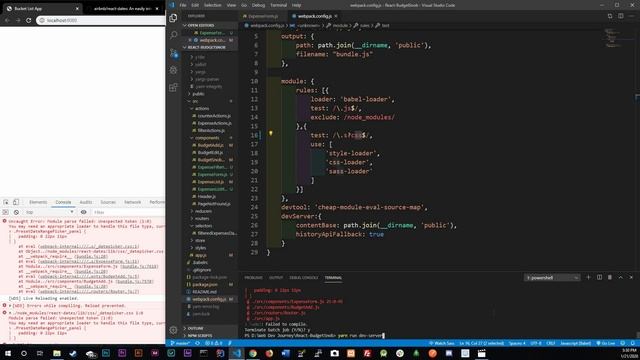
Task: Synchronize changes icon in status bar
Action: [x=198, y=343]
